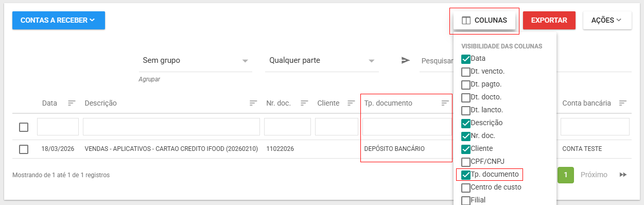
Task: Check the Dt. docto. column visibility checkbox
Action: tap(466, 97)
